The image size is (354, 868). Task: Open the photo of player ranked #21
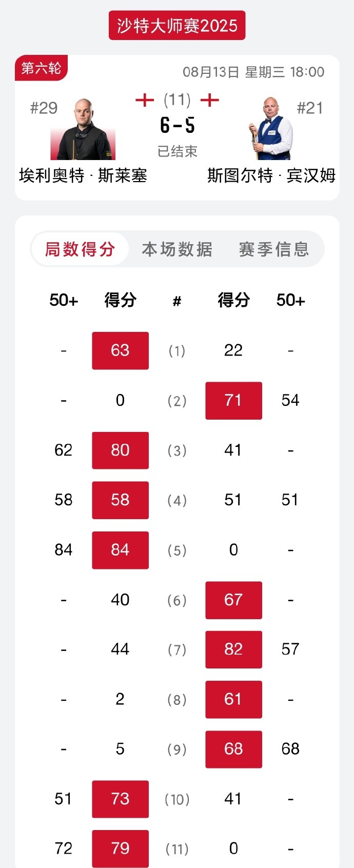(270, 129)
